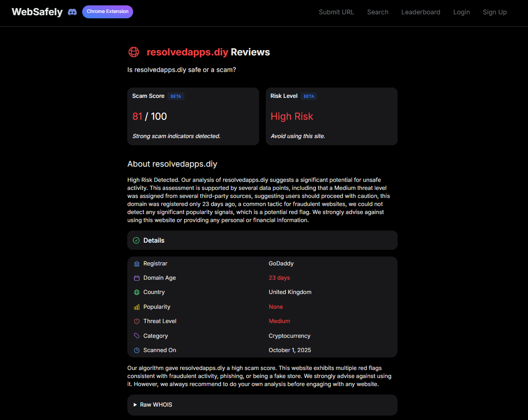Switch to the Search page
The width and height of the screenshot is (528, 420).
[377, 12]
